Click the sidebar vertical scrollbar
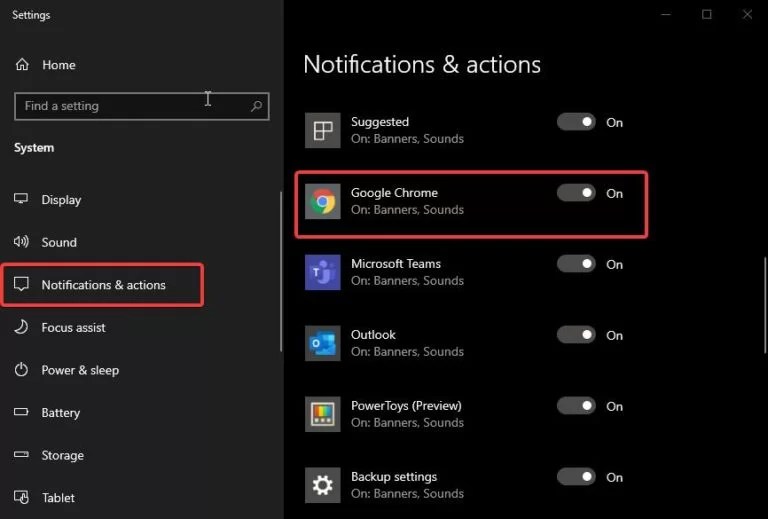This screenshot has width=768, height=519. 281,272
